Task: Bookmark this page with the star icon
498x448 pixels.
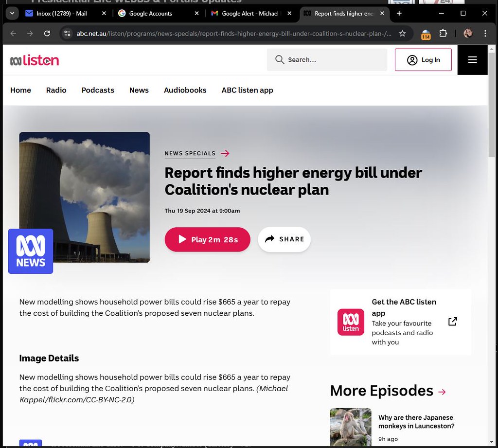Action: click(402, 34)
